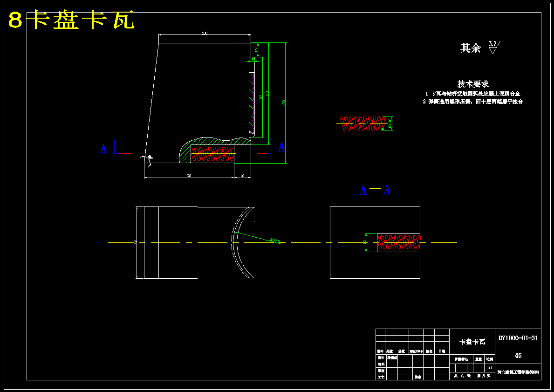Select the school name text ending '093'
The width and height of the screenshot is (554, 392).
(x=518, y=372)
